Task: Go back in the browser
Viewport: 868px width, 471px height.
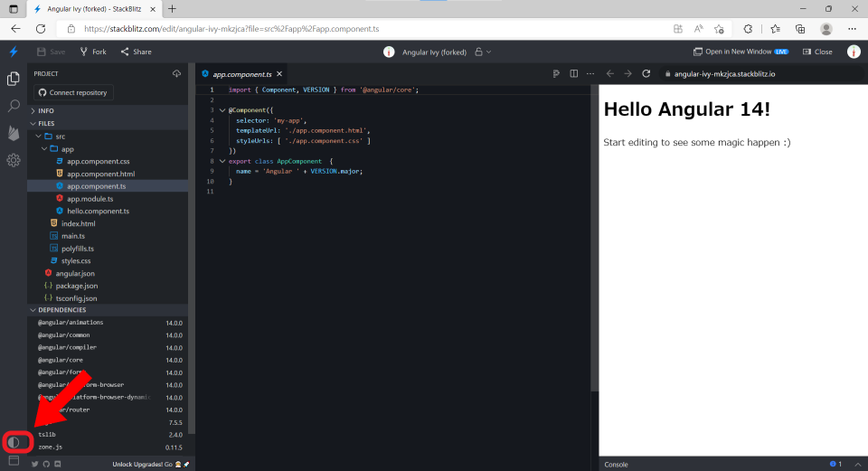Action: coord(15,29)
